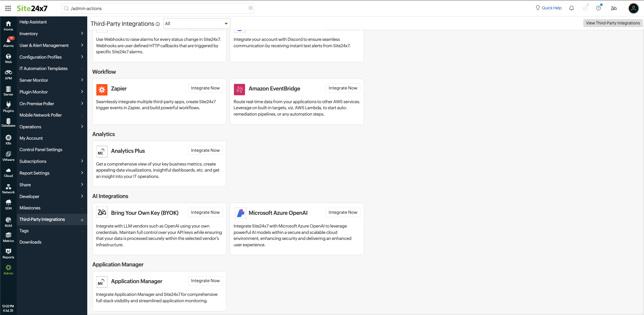Click Integrate Now for Application Manager
644x315 pixels.
tap(205, 281)
